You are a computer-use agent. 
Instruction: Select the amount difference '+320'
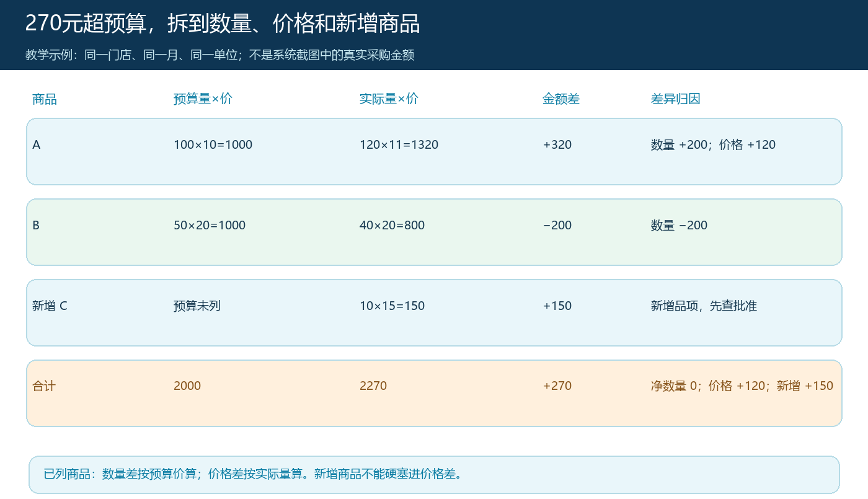(557, 145)
